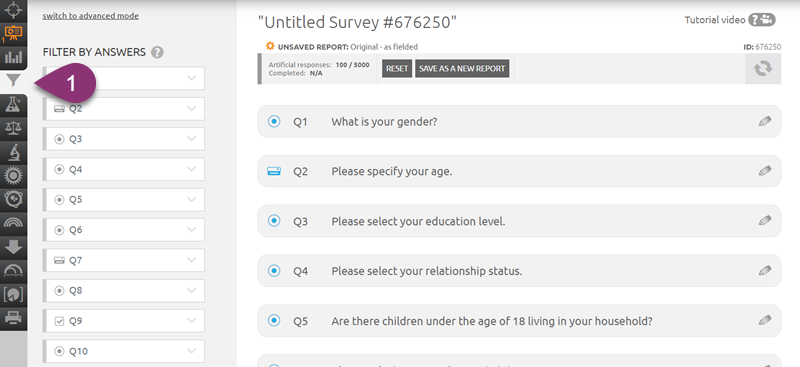The width and height of the screenshot is (800, 367).
Task: Expand the Q9 filter dropdown
Action: [192, 321]
